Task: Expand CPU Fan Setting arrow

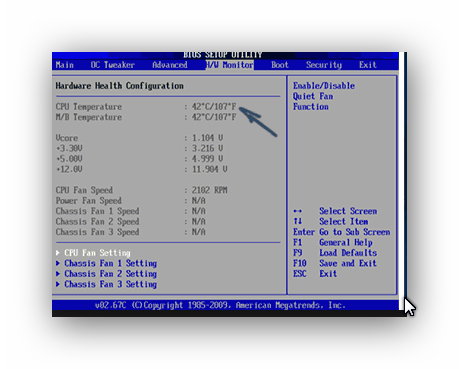Action: tap(58, 253)
